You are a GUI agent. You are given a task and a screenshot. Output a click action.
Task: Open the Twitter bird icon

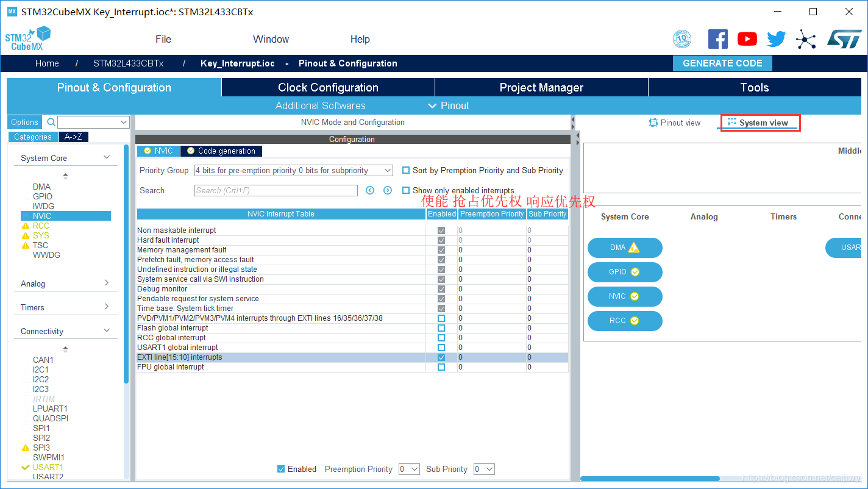pos(776,39)
